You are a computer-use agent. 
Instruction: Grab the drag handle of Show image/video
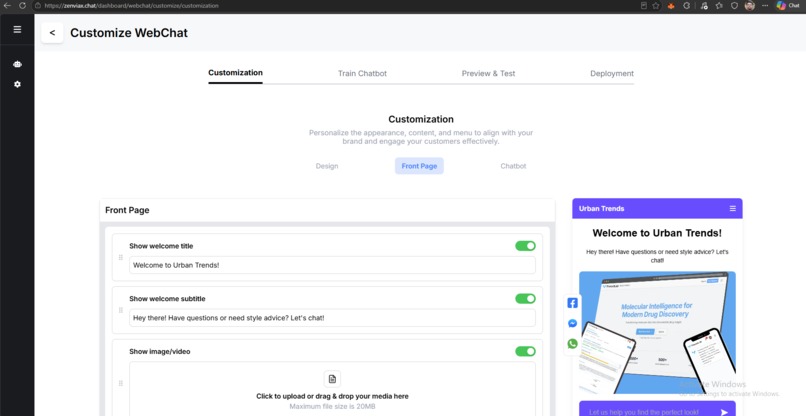(x=121, y=383)
